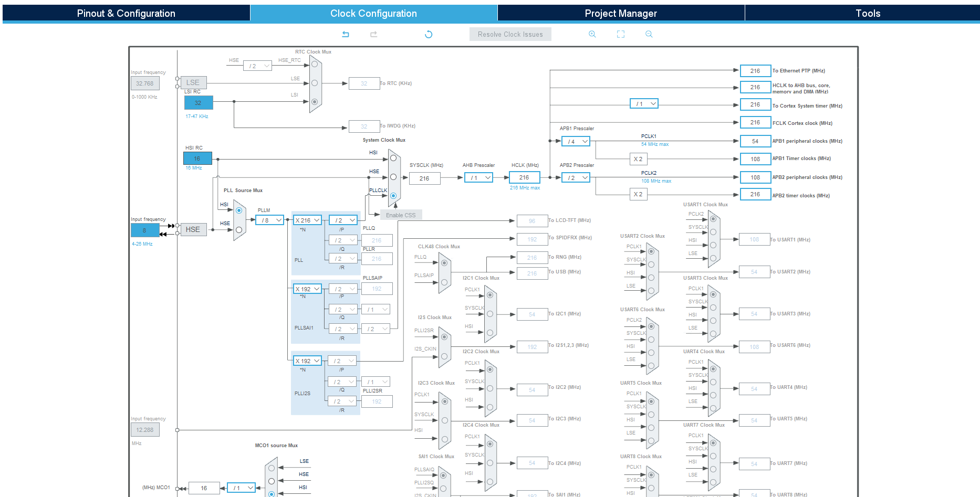Screen dimensions: 980x497
Task: Open the main PLL /P divider dropdown
Action: pyautogui.click(x=343, y=220)
